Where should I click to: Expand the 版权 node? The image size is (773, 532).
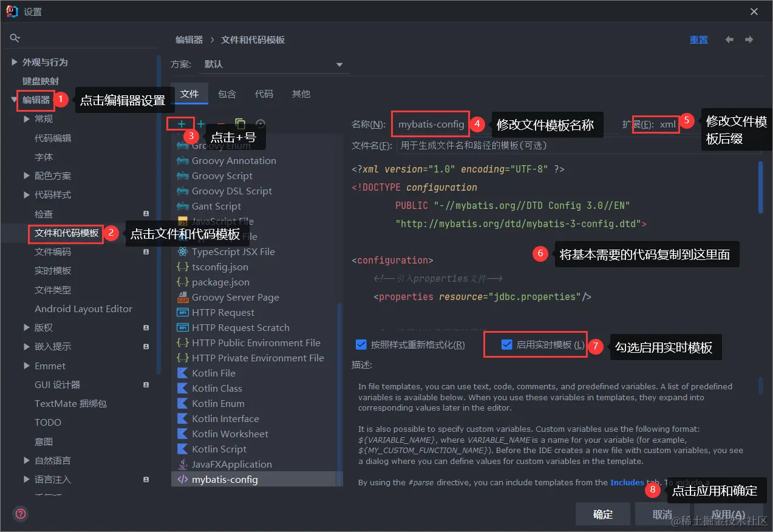point(27,327)
